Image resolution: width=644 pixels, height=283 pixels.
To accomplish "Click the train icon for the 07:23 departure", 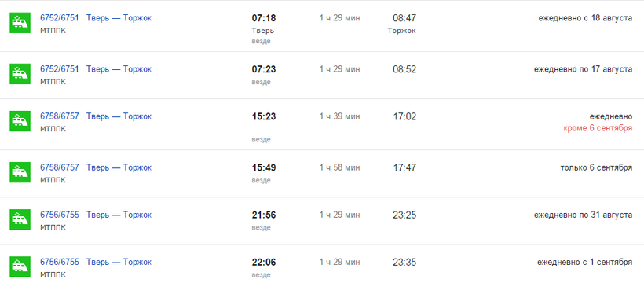I will tap(20, 74).
